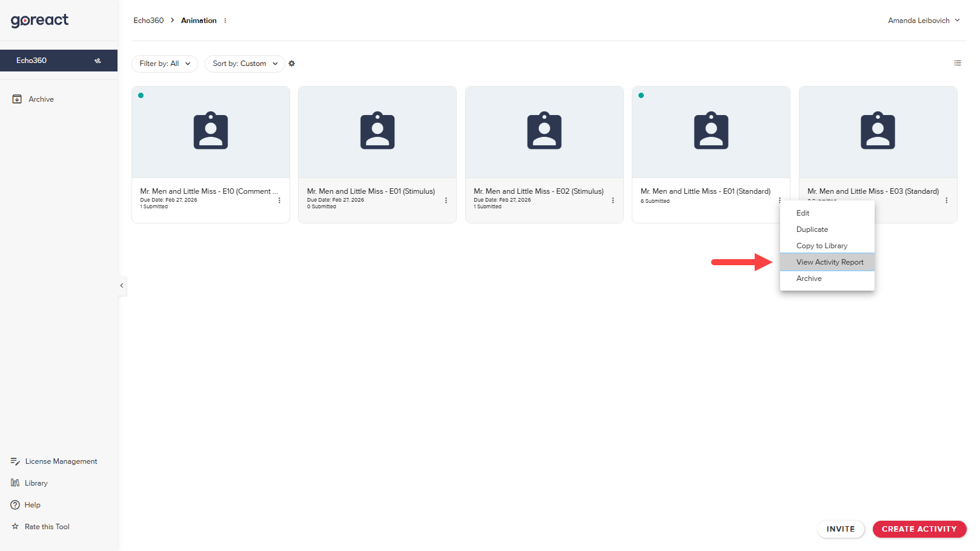Click the INVITE button

841,529
